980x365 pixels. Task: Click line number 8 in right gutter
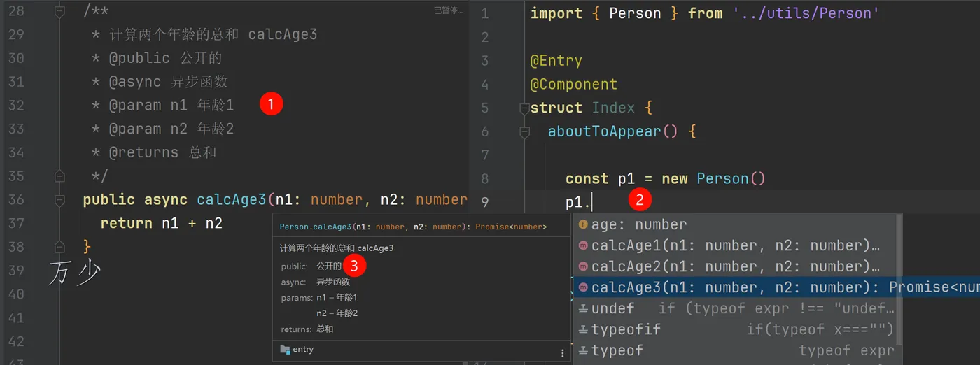click(x=485, y=179)
